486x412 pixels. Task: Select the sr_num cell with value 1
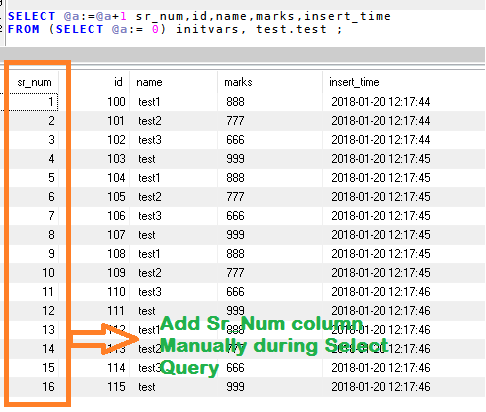coord(33,102)
